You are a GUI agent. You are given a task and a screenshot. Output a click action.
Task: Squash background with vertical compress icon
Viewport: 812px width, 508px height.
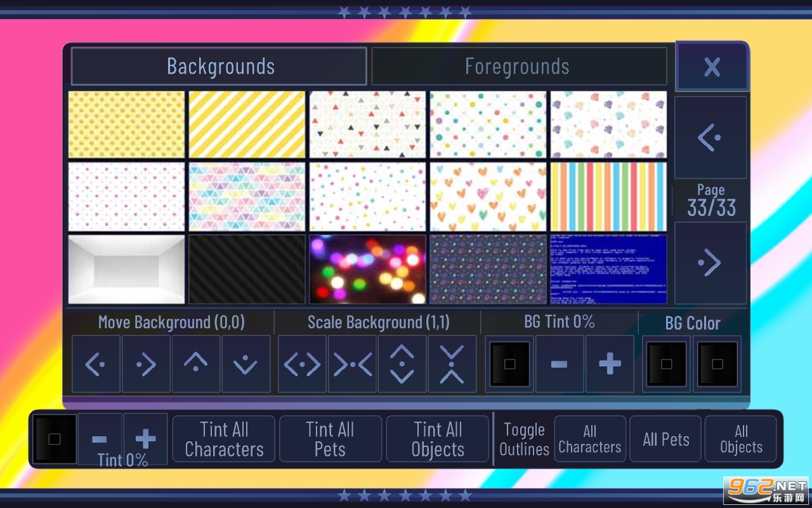point(452,364)
